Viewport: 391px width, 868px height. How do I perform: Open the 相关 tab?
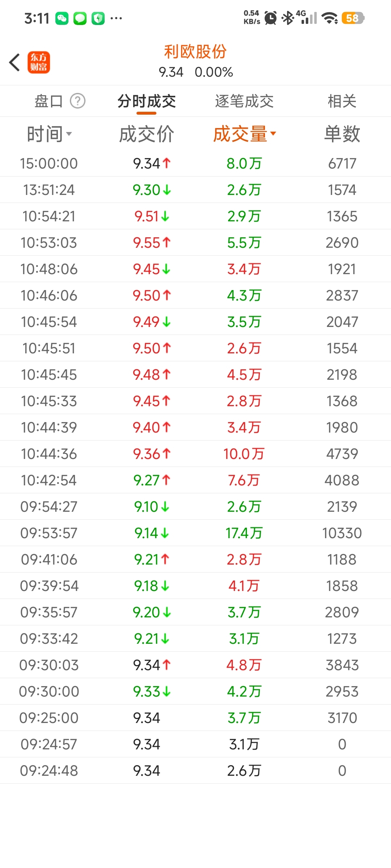pyautogui.click(x=342, y=101)
